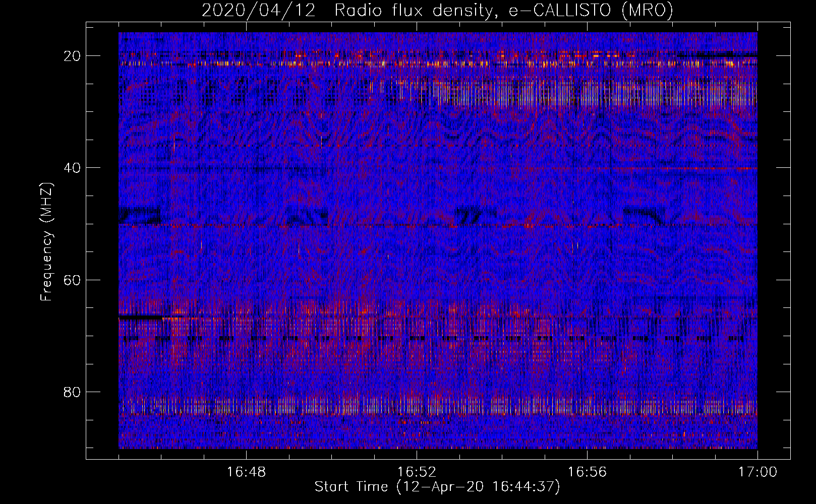Click the 20 MHz frequency tick label
816x504 pixels.
(x=73, y=56)
